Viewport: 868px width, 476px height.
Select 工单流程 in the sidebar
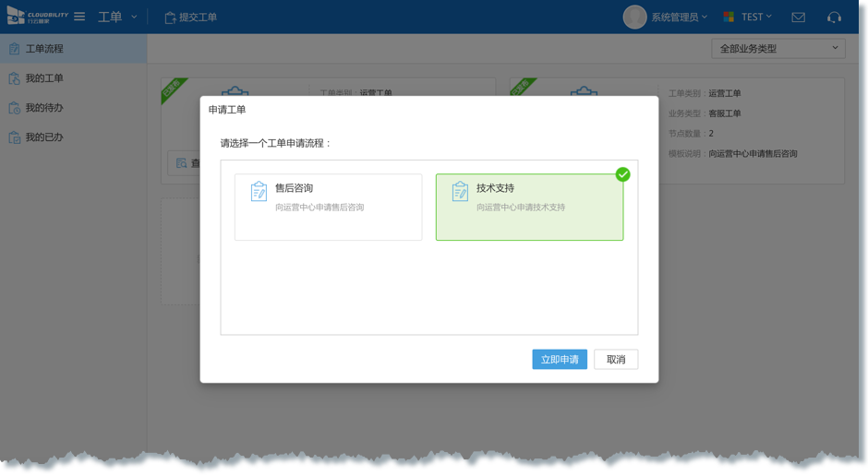(74, 49)
